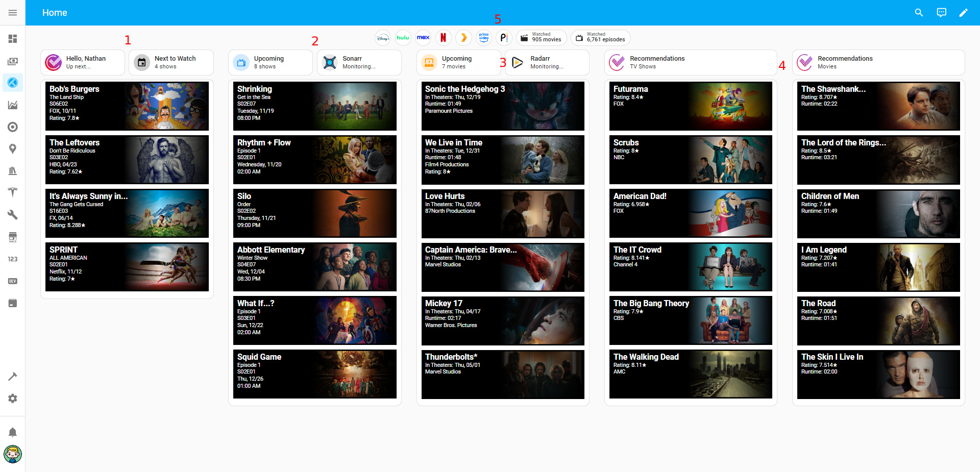Viewport: 980px width, 472px height.
Task: Open HACS store in sidebar
Action: point(13,237)
